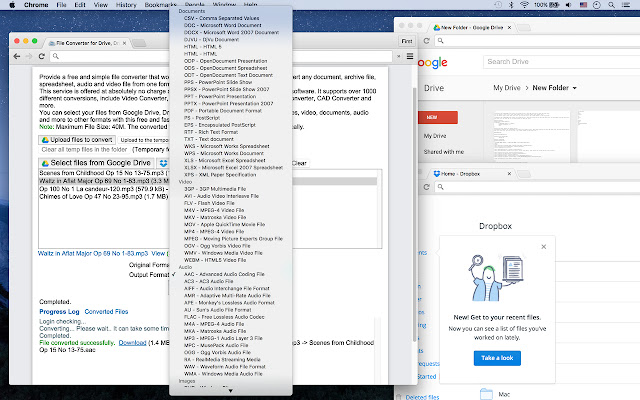Choose MP4 - MPEG-4 Video File
Screen dimensions: 640x400
(214, 231)
